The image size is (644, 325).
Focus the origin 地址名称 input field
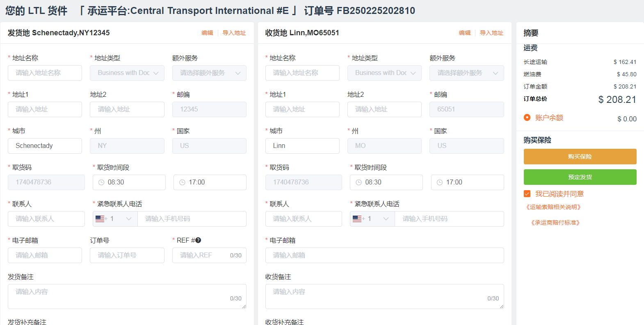[45, 73]
